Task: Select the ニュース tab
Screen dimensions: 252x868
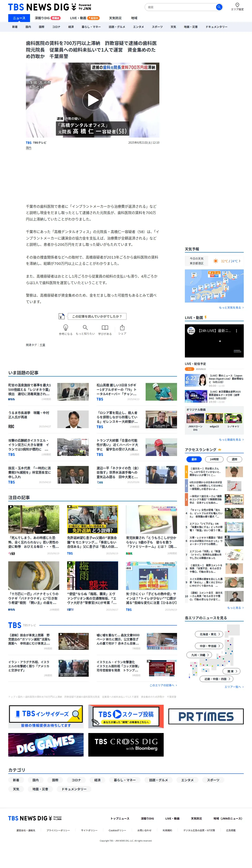Action: click(x=19, y=18)
